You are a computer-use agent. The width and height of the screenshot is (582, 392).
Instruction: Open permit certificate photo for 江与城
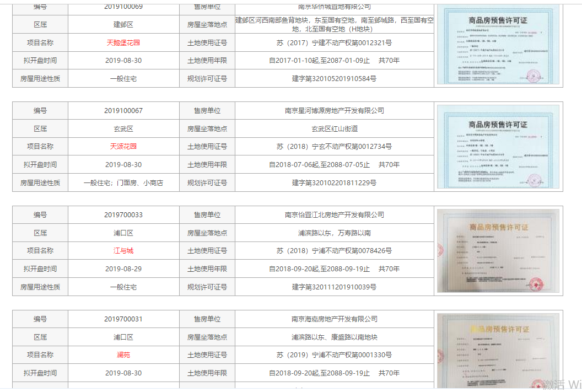498,251
